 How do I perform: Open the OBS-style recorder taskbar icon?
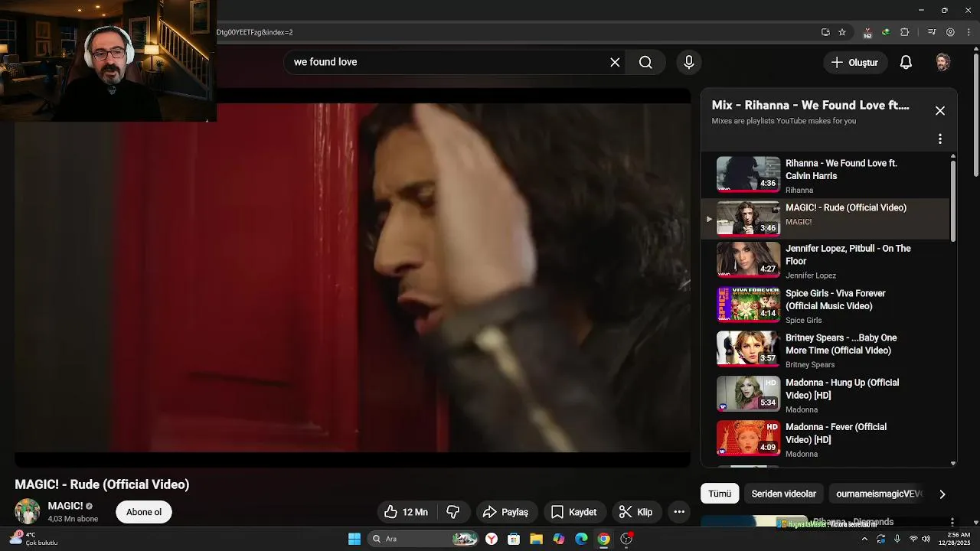626,539
